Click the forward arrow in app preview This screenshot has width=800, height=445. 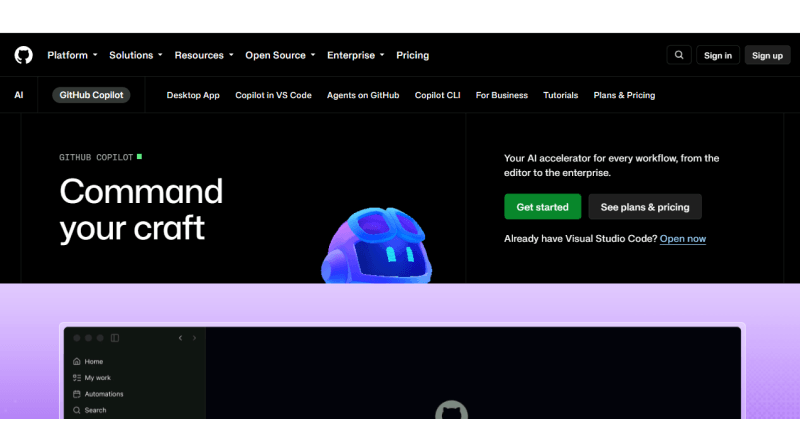(x=194, y=338)
